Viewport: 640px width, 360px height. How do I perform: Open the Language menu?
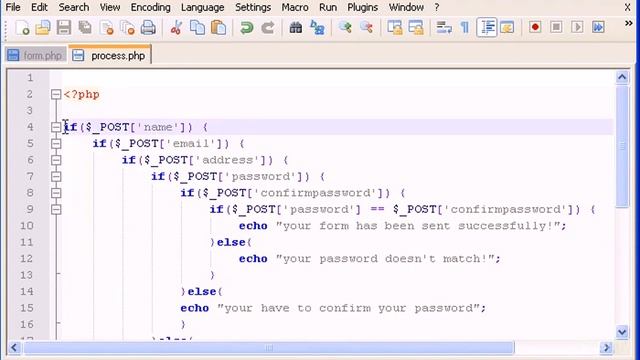(x=202, y=7)
